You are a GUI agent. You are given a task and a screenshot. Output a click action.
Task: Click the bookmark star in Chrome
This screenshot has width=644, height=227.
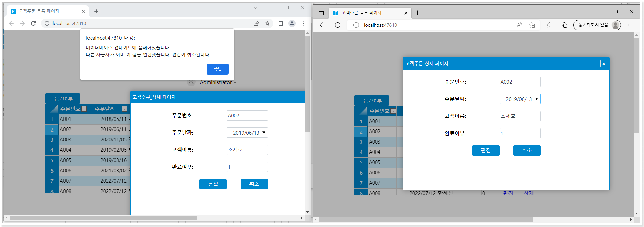click(267, 23)
